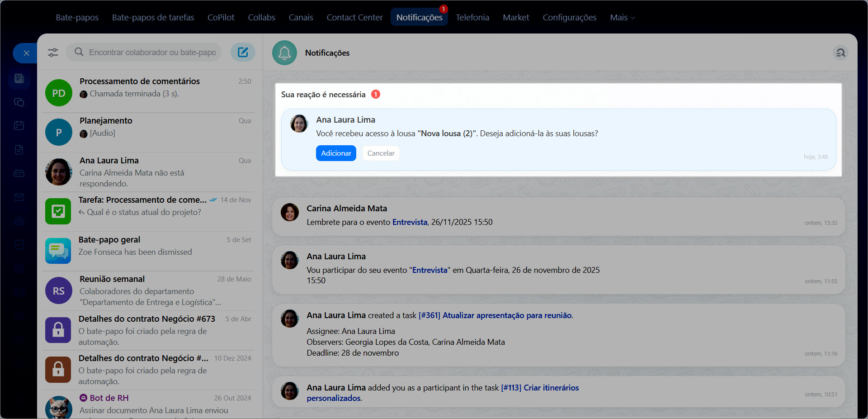Open the Entrevista link in Carina's reminder
Image resolution: width=868 pixels, height=419 pixels.
coord(410,222)
